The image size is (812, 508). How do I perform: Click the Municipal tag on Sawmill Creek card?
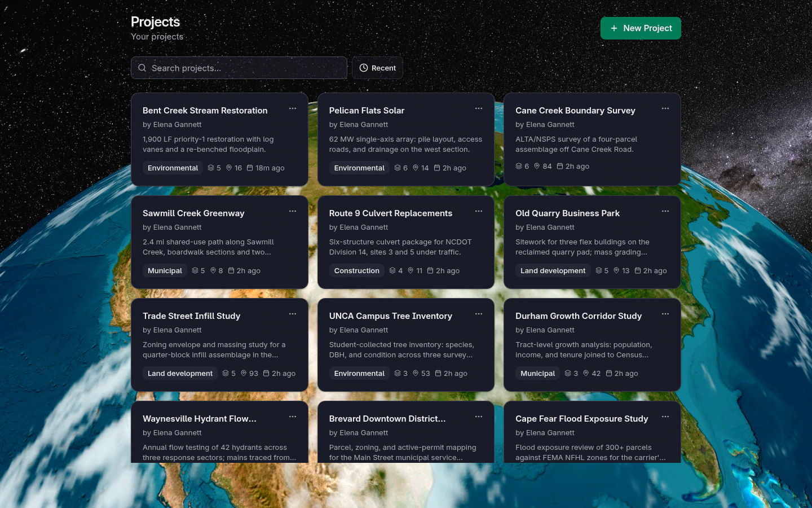point(165,270)
